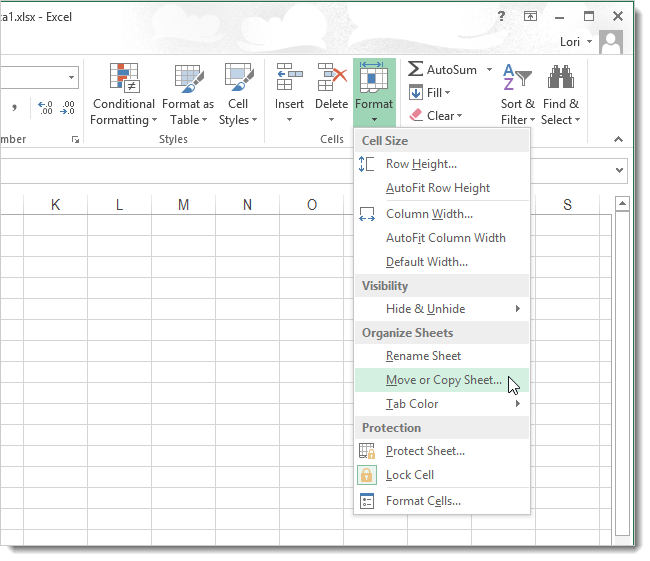This screenshot has width=650, height=561.
Task: Choose AutoFit Column Width
Action: [445, 238]
